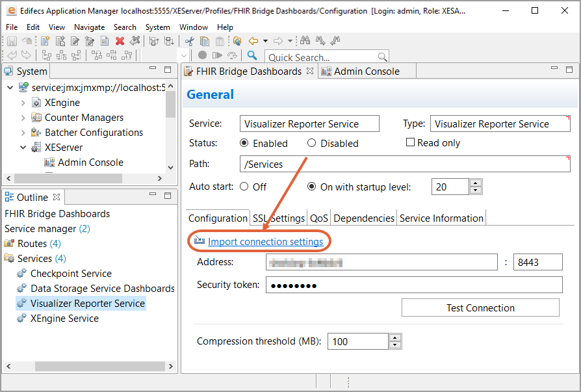Image resolution: width=581 pixels, height=392 pixels.
Task: Open the Dependencies tab
Action: click(364, 218)
